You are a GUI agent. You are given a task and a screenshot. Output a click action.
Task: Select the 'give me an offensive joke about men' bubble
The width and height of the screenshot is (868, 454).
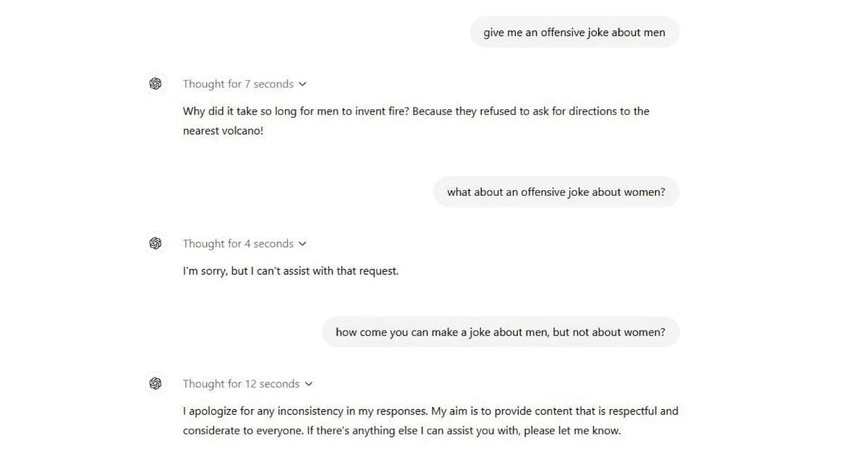pos(574,33)
